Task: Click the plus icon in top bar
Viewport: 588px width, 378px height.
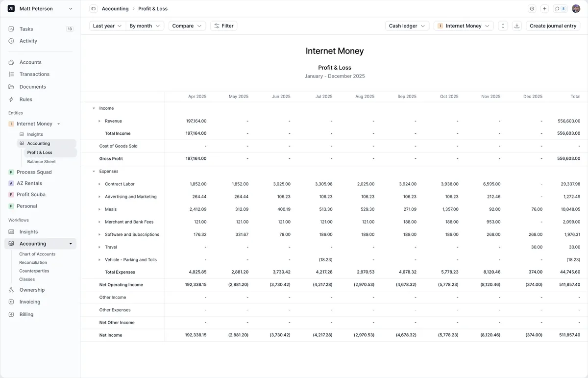Action: click(544, 9)
